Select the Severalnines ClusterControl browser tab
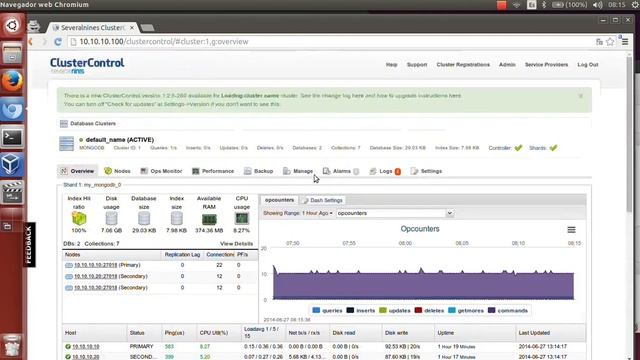The width and height of the screenshot is (640, 360). point(92,28)
